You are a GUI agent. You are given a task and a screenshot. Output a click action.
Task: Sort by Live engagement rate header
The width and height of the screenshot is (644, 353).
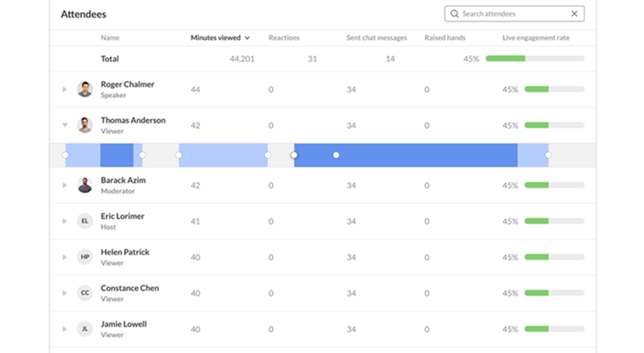click(x=536, y=38)
